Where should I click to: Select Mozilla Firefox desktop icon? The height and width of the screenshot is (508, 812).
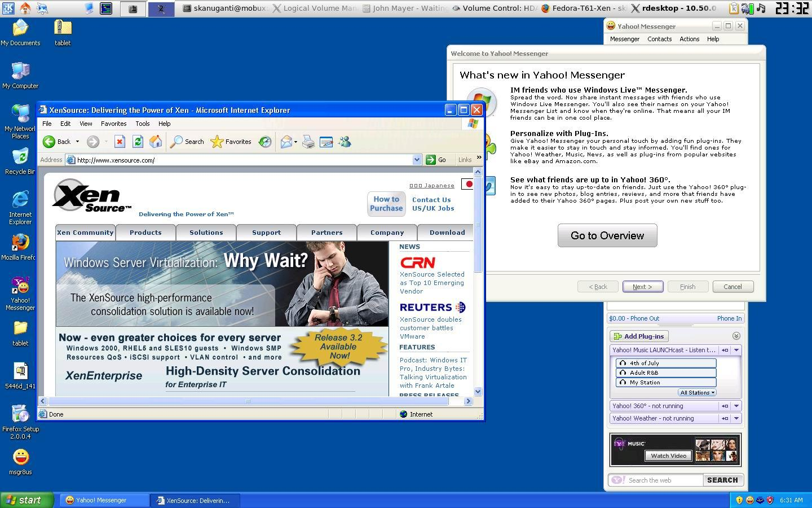click(x=20, y=247)
